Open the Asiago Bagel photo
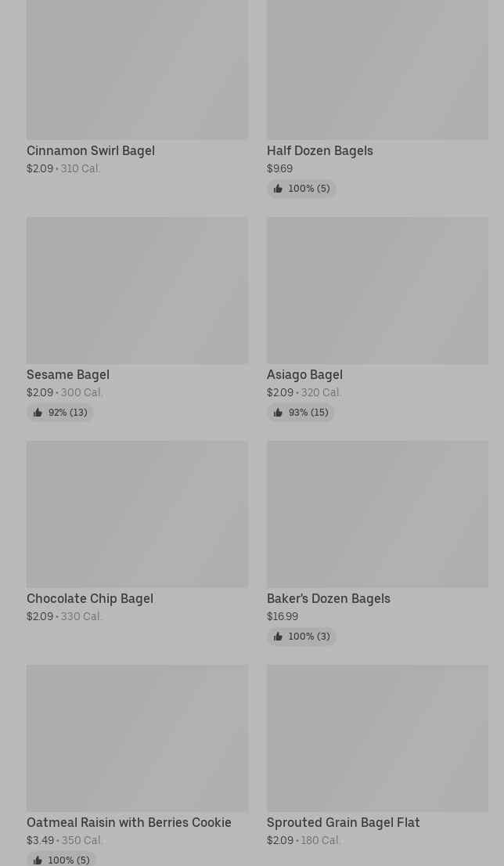This screenshot has width=504, height=866. pos(377,290)
